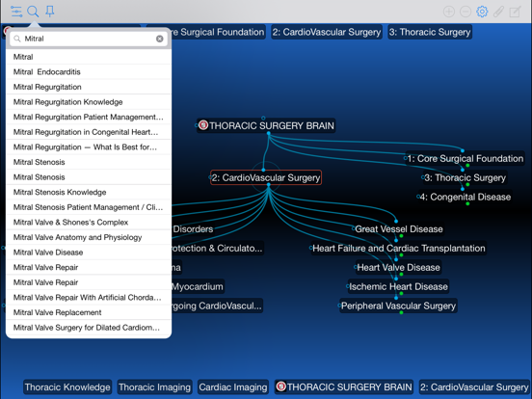This screenshot has height=399, width=532.
Task: Open 'Mitral Regurgitation in Congenital Heart' result
Action: tap(89, 132)
